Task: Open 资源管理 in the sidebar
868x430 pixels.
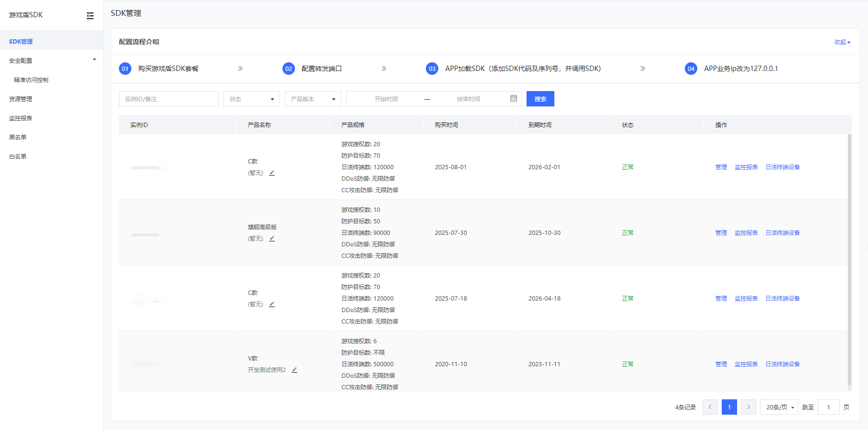Action: [21, 99]
